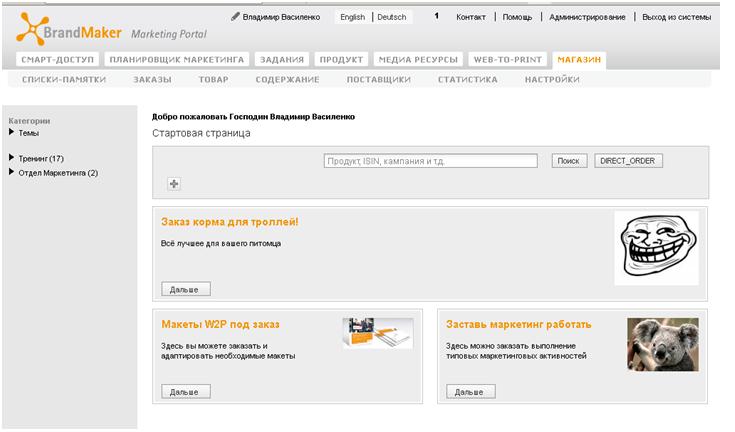Viewport: 735px width, 432px height.
Task: Switch language to English
Action: point(352,17)
